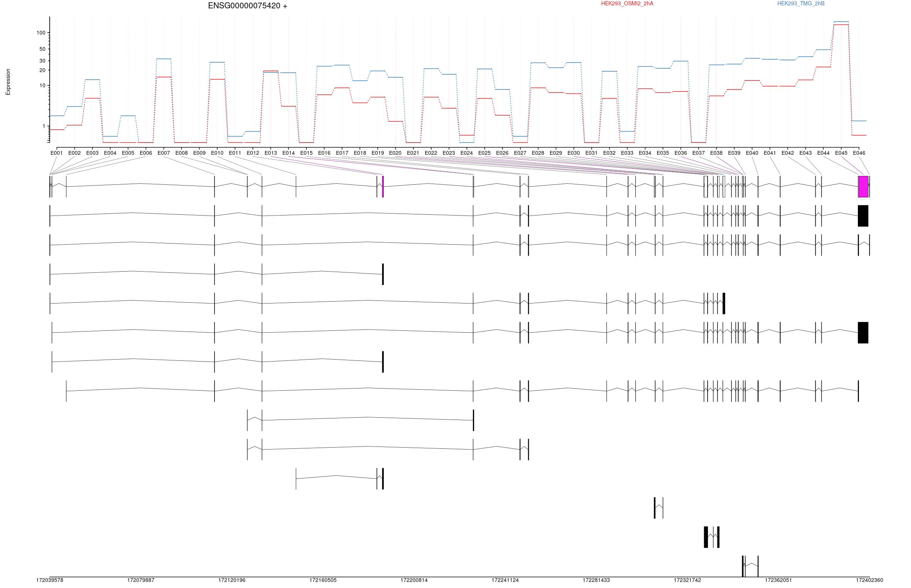911x588 pixels.
Task: Click the exon label E044
Action: 823,153
